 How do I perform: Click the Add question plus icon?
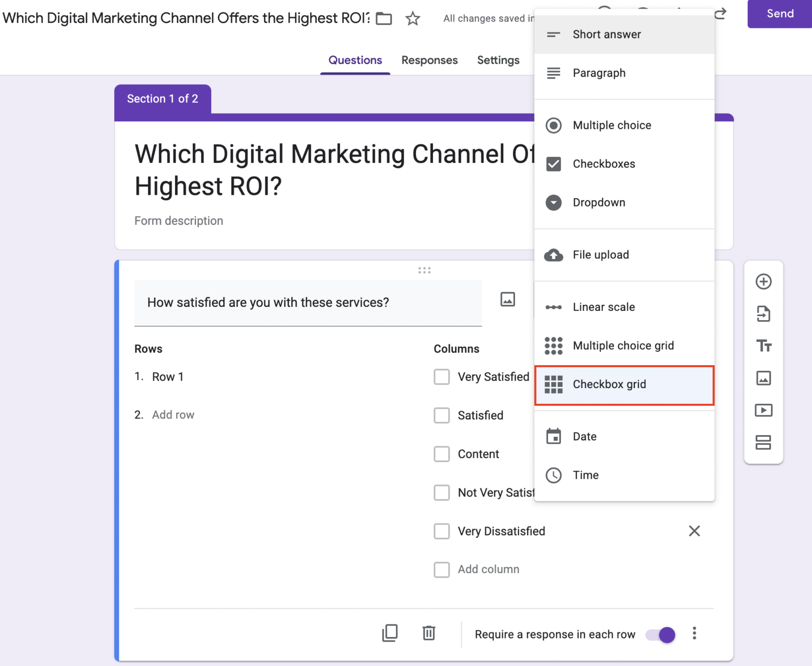(763, 282)
